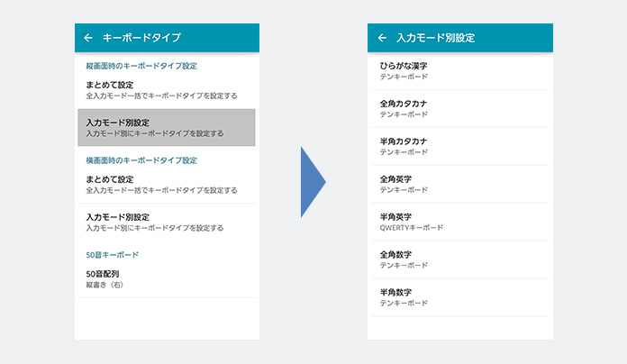The width and height of the screenshot is (627, 364).
Task: Select highlighted 入力モード別設定 in portrait section
Action: coord(167,127)
